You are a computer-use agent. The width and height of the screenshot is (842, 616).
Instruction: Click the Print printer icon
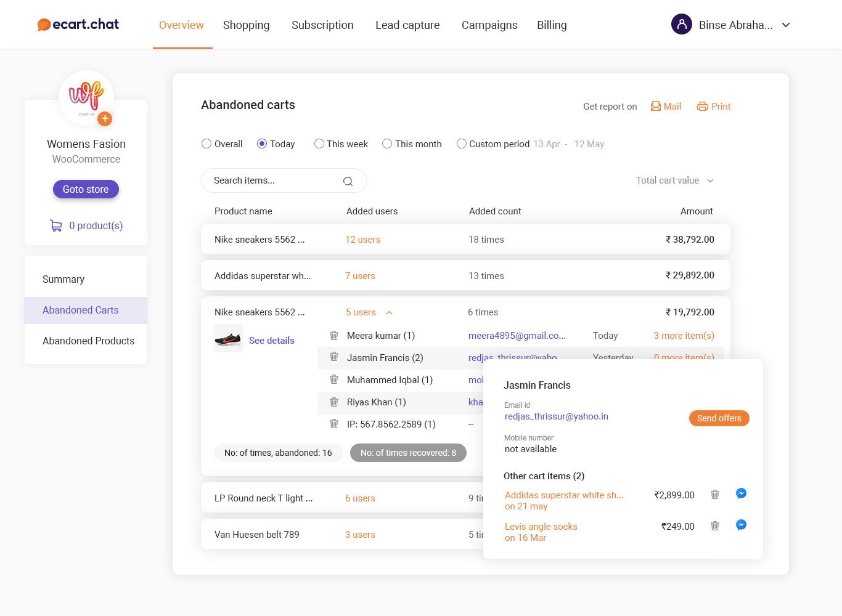pyautogui.click(x=703, y=107)
